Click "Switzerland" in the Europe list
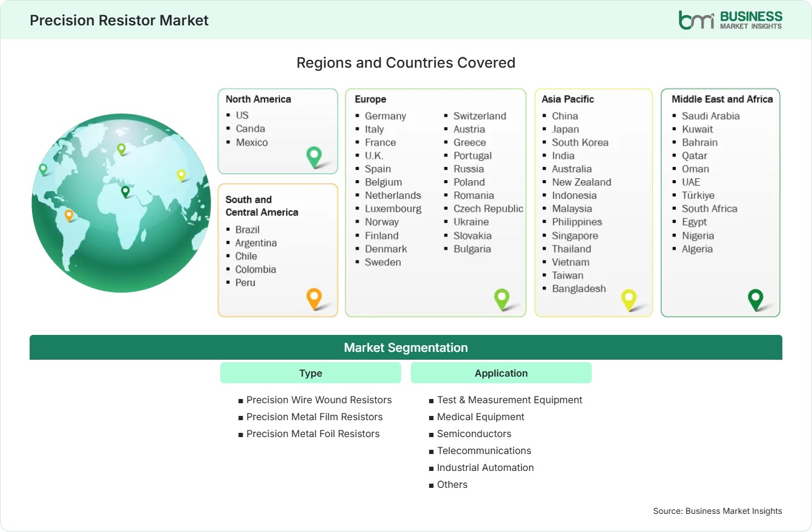The image size is (812, 532). (x=480, y=115)
